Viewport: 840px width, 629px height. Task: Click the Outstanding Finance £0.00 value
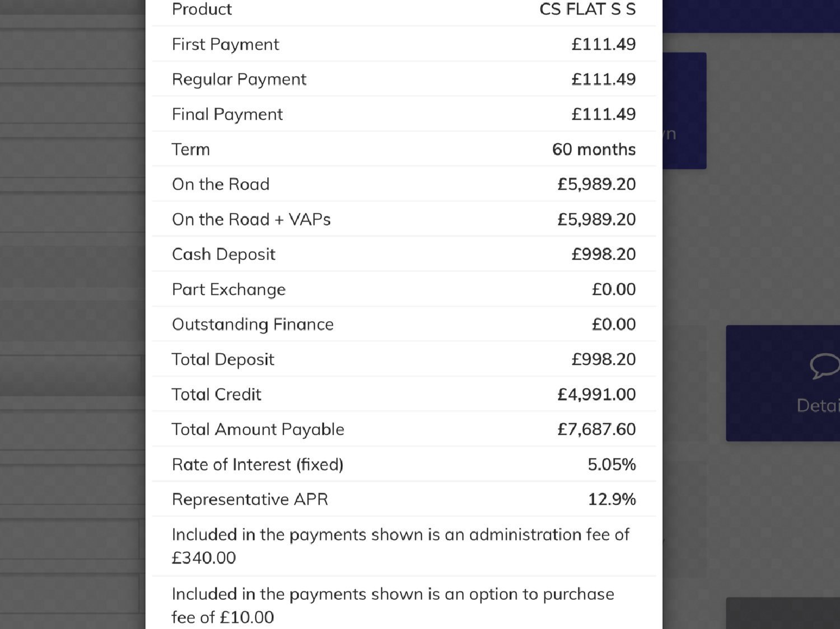point(614,325)
